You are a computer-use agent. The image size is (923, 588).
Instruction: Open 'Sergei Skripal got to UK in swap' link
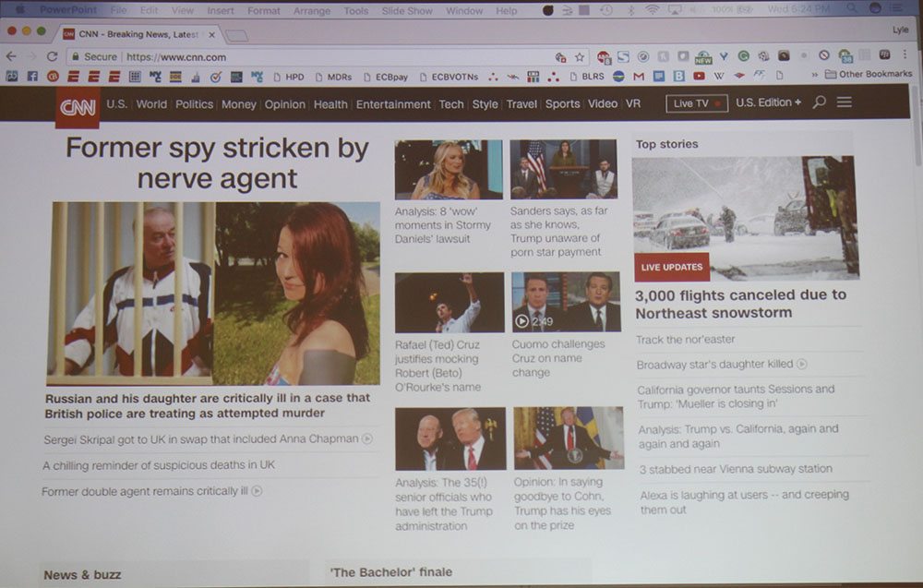coord(200,439)
